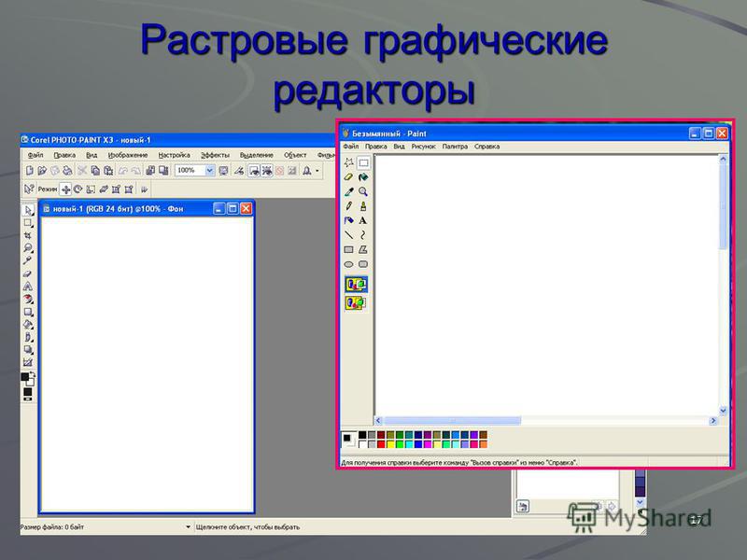747x560 pixels.
Task: Pick the Eraser tool in Corel toolbox
Action: click(x=28, y=273)
